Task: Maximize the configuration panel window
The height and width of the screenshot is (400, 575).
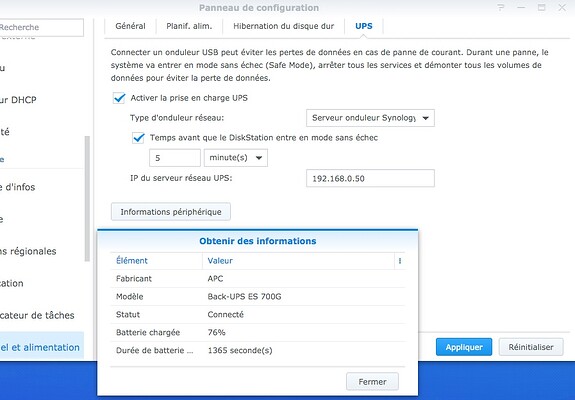Action: 542,7
